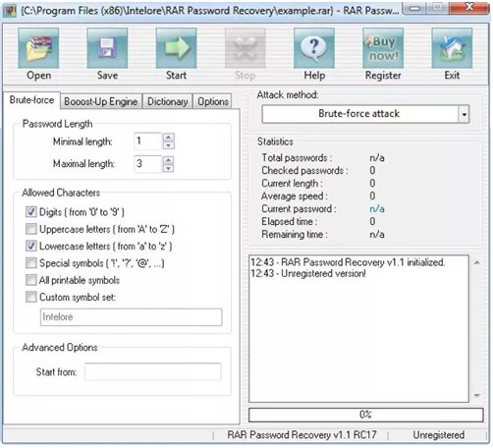The image size is (493, 448).
Task: Open Help via the question mark icon
Action: [314, 48]
